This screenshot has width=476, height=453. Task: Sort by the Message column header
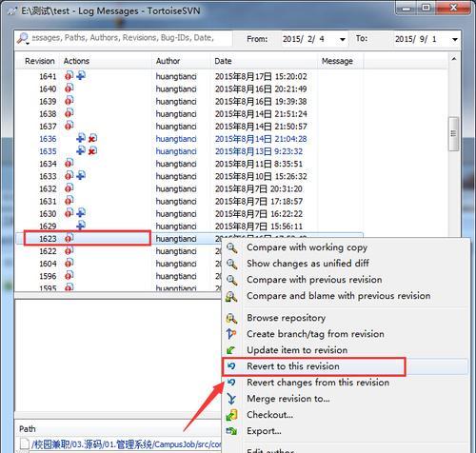[341, 61]
